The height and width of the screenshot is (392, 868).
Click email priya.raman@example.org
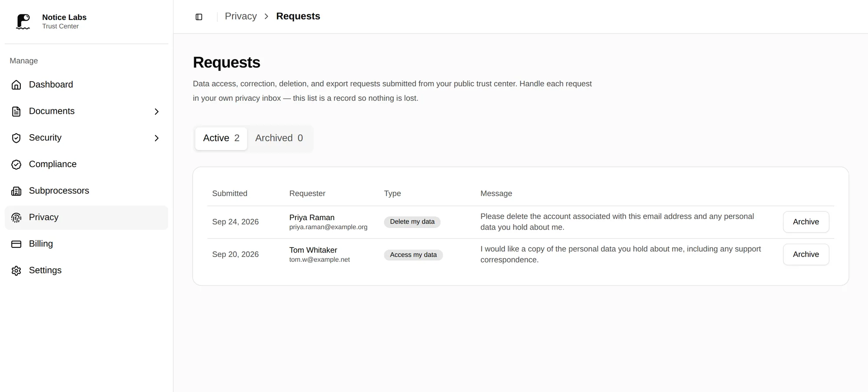329,227
